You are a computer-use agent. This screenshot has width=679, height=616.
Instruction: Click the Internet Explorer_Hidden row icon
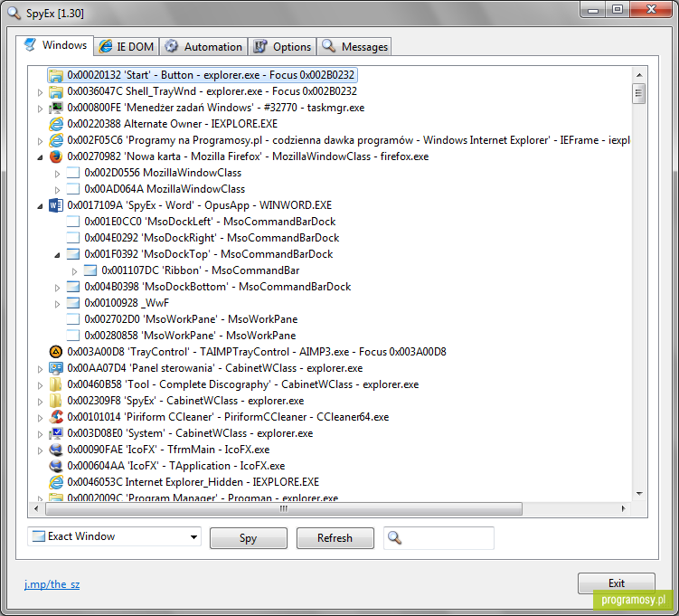pyautogui.click(x=56, y=482)
